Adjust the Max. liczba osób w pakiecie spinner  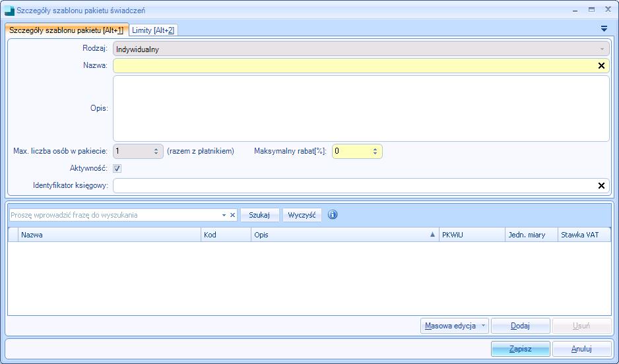coord(156,152)
